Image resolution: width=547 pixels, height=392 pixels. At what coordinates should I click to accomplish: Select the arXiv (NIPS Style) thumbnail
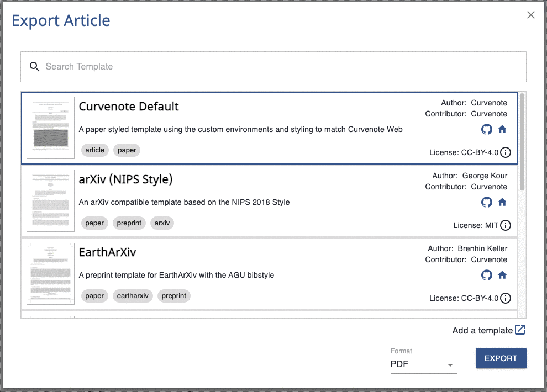point(51,201)
